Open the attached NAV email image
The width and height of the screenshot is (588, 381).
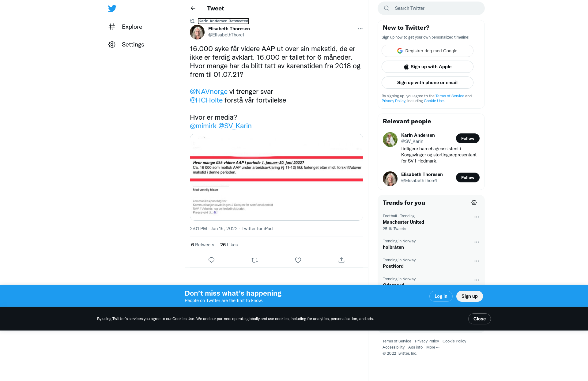(x=277, y=177)
